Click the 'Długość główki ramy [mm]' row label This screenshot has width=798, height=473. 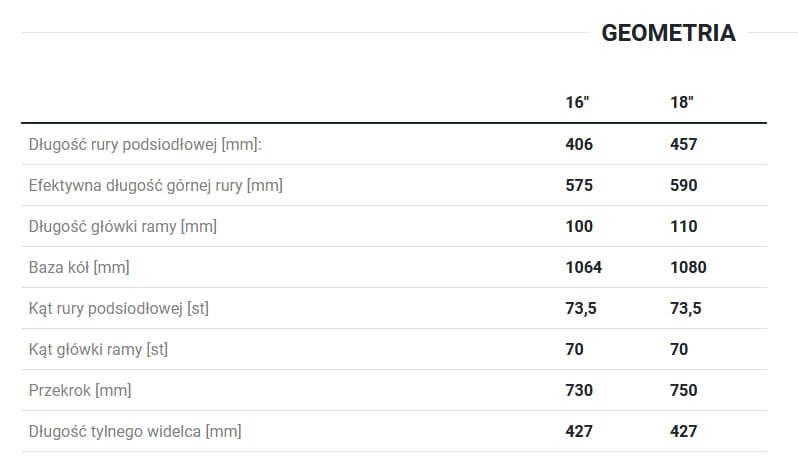pos(123,226)
